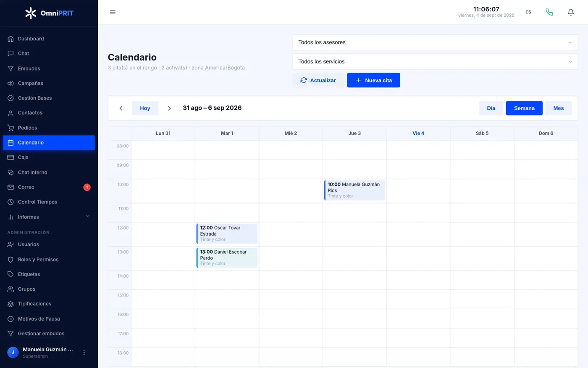This screenshot has height=368, width=588.
Task: Open Calendario in the sidebar
Action: pos(49,142)
